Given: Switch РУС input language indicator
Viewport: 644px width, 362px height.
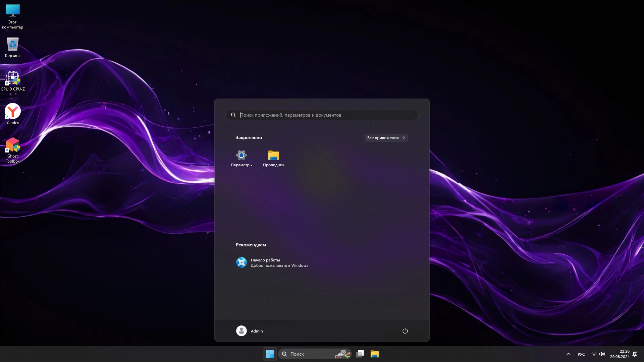Looking at the screenshot, I should coord(581,354).
